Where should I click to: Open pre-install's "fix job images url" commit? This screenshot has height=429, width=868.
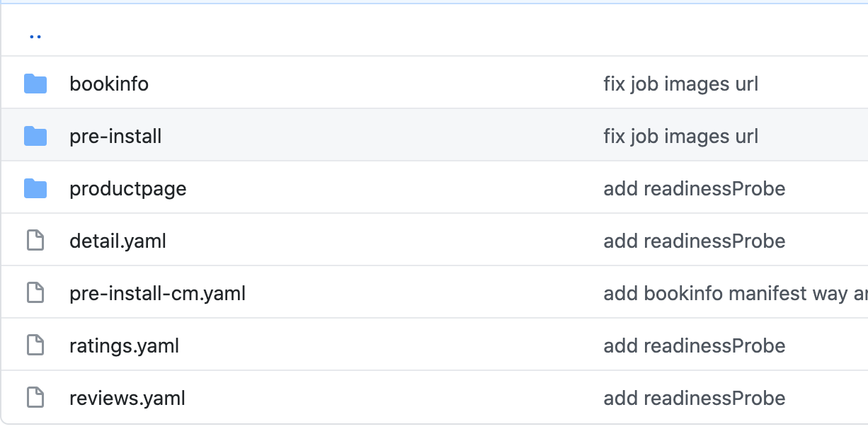680,136
